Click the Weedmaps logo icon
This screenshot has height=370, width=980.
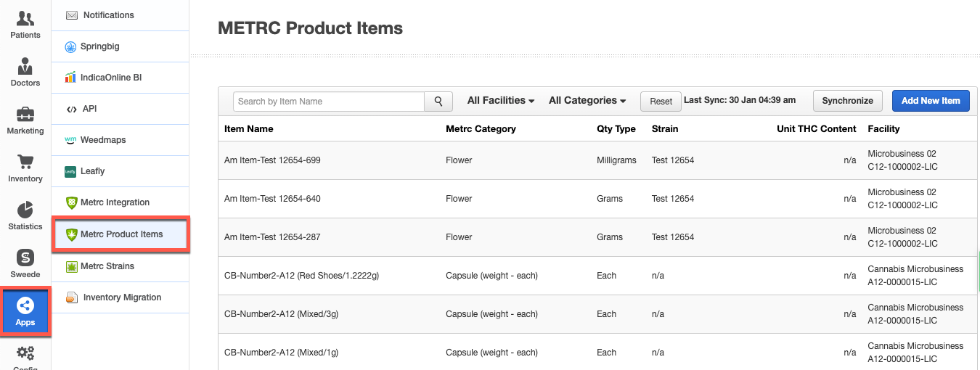(x=70, y=139)
